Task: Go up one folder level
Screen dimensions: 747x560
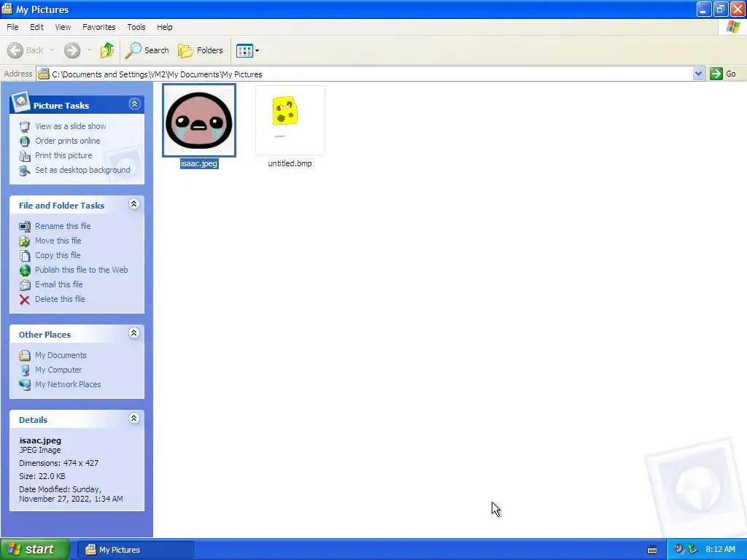Action: point(107,50)
